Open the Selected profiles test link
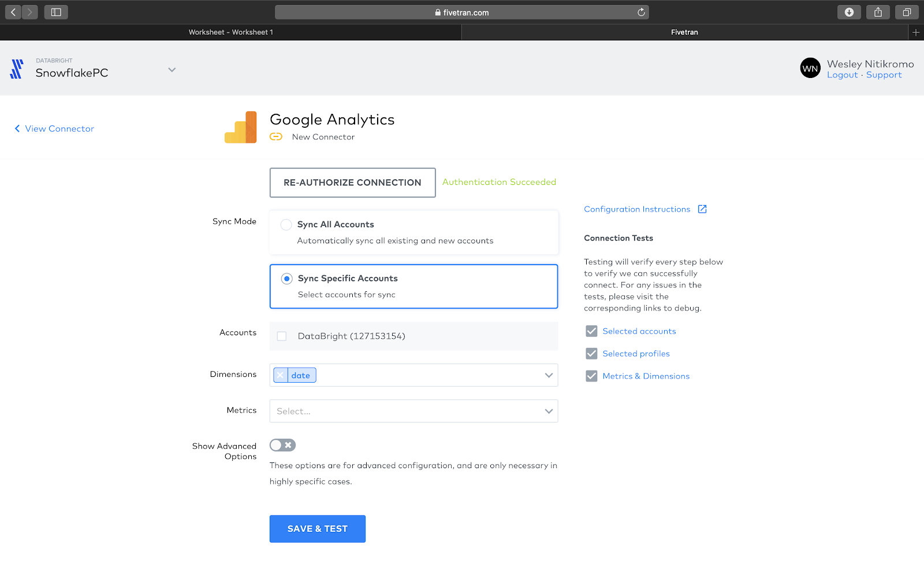Screen dimensions: 924x578 [636, 354]
